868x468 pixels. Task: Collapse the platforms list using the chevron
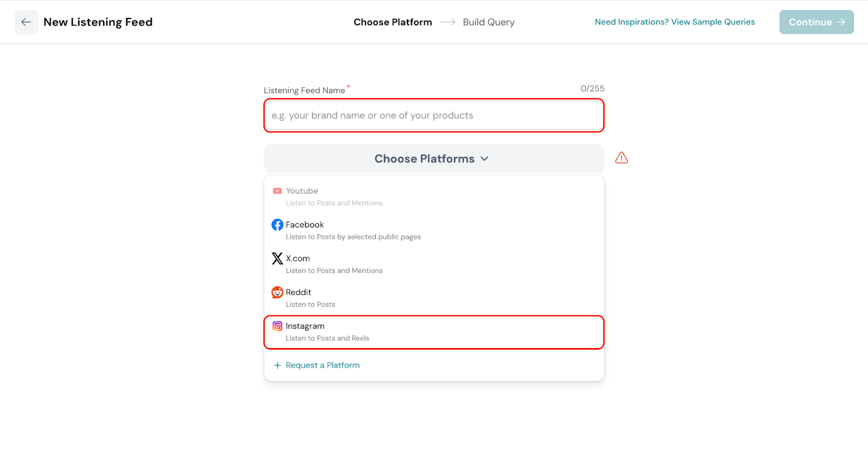(x=484, y=159)
